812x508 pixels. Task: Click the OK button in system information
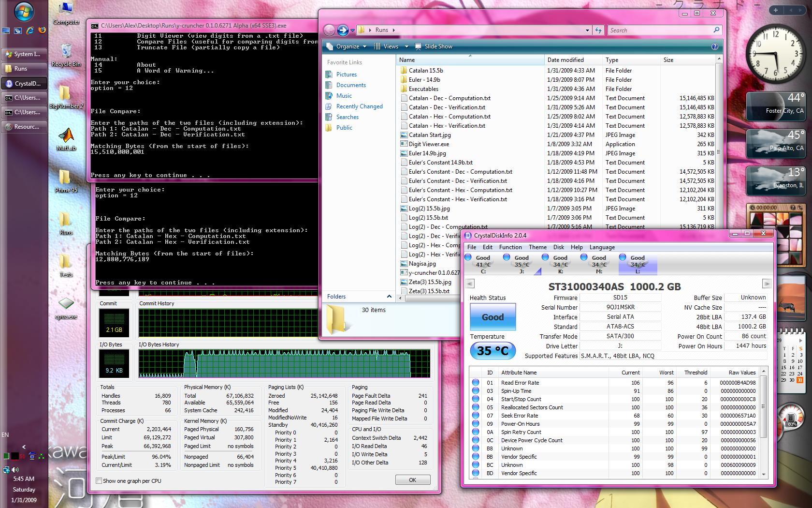(412, 480)
